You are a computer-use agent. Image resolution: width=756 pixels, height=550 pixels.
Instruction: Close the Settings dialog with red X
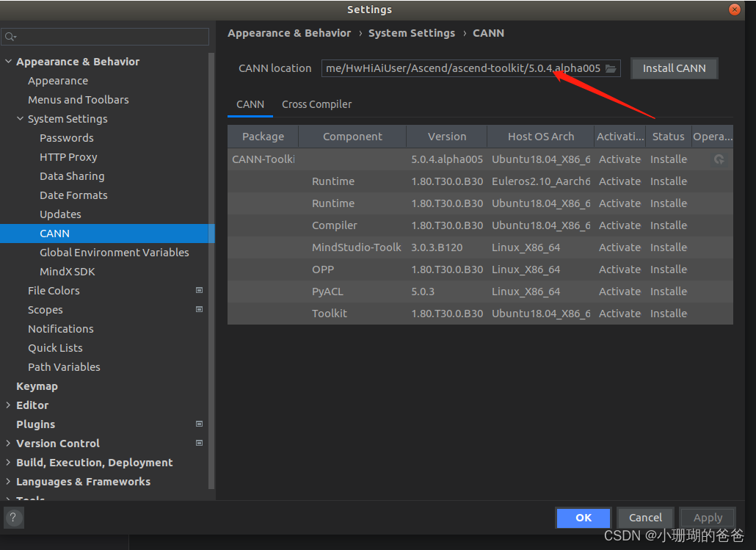(x=734, y=10)
